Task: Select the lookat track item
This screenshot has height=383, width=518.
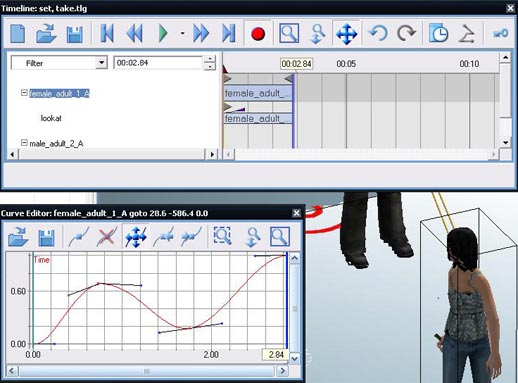Action: click(x=51, y=118)
